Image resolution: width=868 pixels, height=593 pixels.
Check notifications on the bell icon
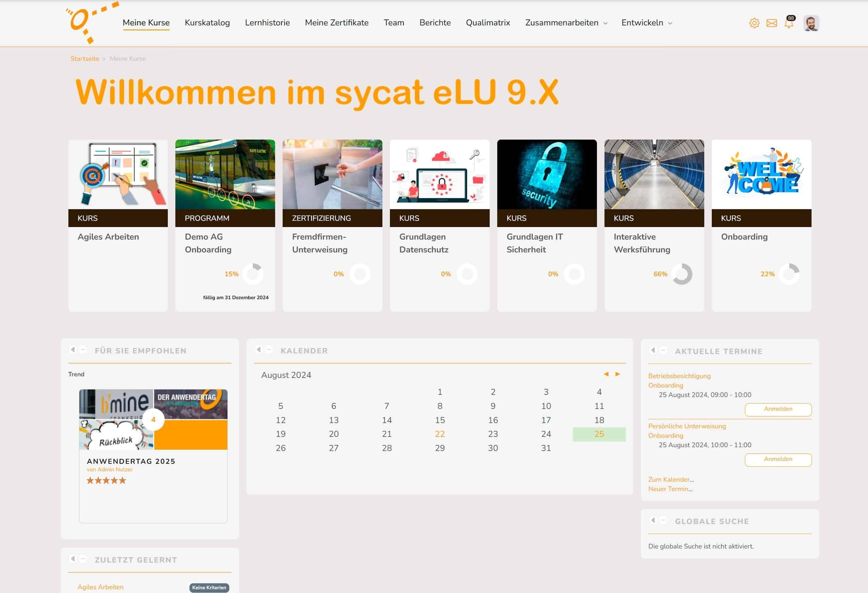[x=789, y=23]
